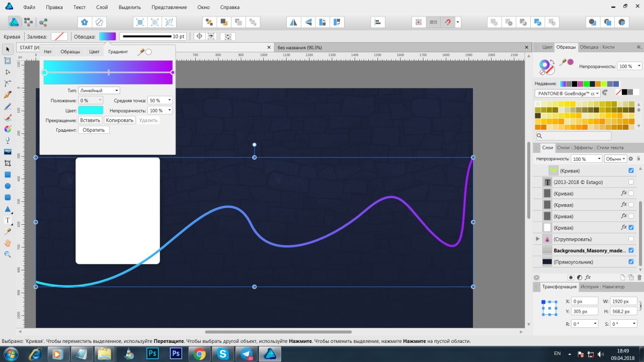The height and width of the screenshot is (362, 644).
Task: Pick the Rectangle shape tool
Action: pos(8,174)
